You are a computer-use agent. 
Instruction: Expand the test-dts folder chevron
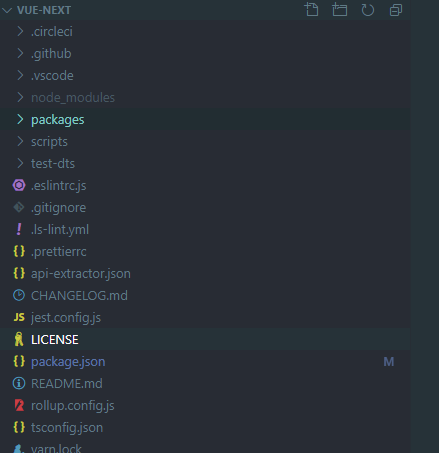[x=20, y=163]
